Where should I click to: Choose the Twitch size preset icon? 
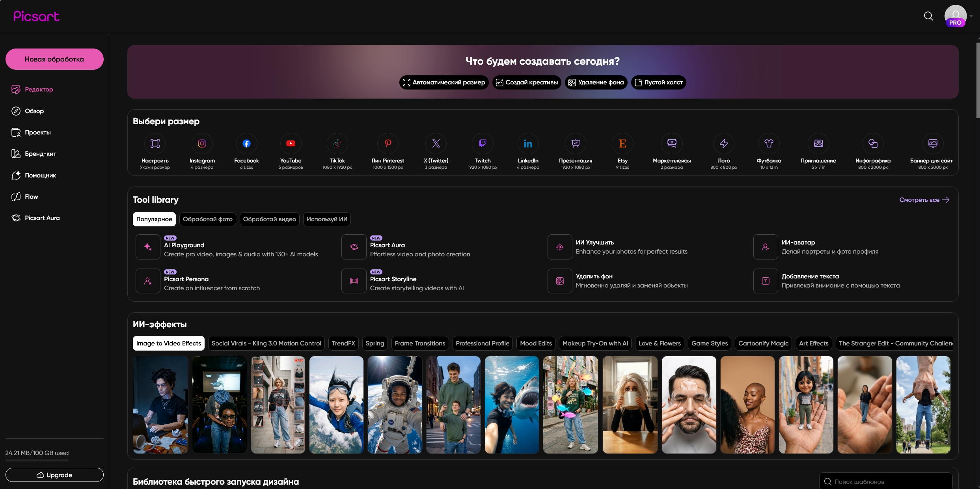click(482, 144)
